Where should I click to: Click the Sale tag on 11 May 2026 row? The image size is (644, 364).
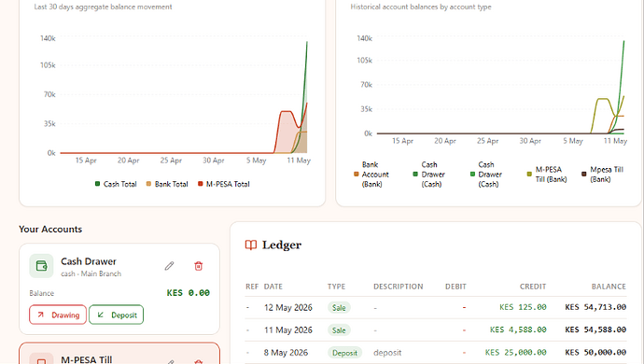point(339,330)
